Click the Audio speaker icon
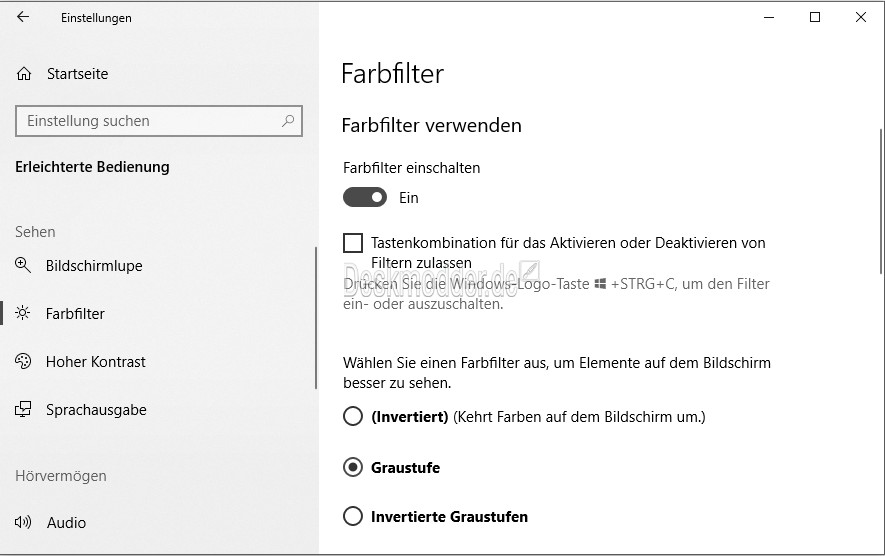The height and width of the screenshot is (556, 885). click(23, 522)
